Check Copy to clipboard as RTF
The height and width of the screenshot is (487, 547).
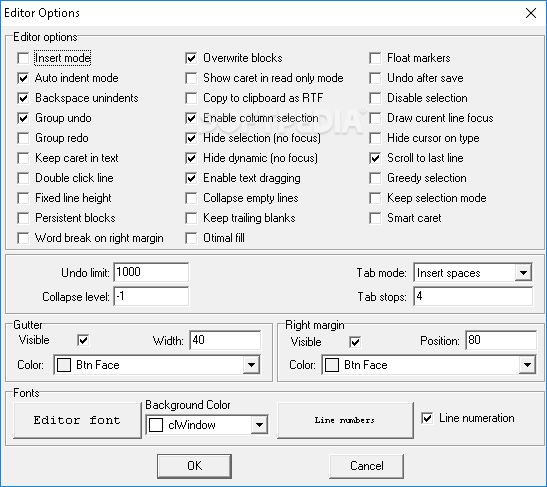191,98
